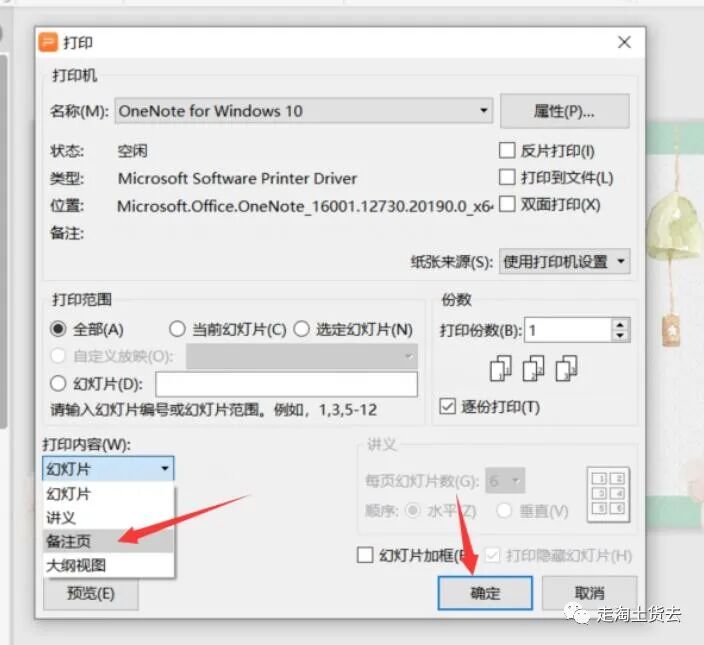Click the 确定 confirm button
Viewport: 704px width, 645px height.
tap(485, 593)
